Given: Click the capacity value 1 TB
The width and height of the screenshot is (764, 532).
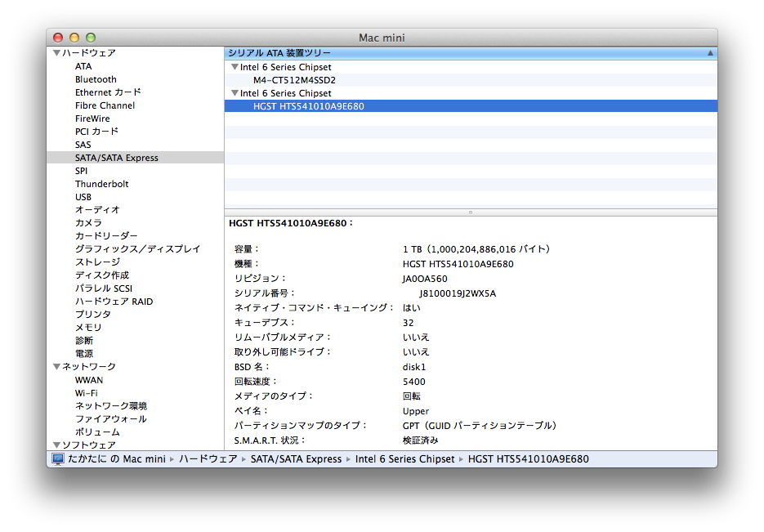Looking at the screenshot, I should [476, 249].
